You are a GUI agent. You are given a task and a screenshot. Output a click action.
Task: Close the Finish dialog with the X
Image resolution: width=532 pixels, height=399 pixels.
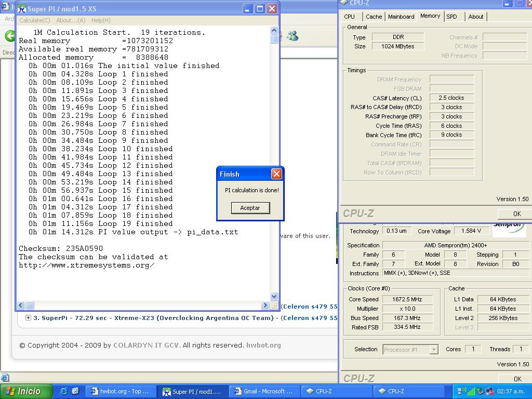[x=276, y=174]
